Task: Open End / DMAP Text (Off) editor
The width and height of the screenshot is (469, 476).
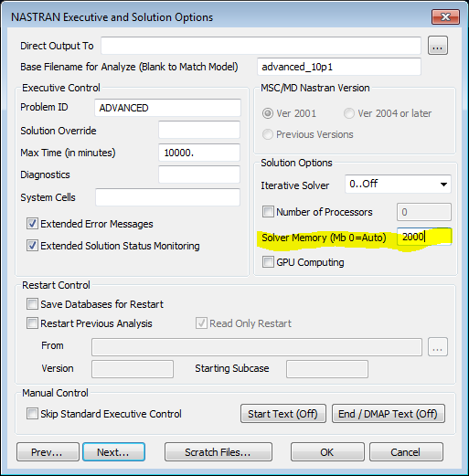Action: coord(389,414)
